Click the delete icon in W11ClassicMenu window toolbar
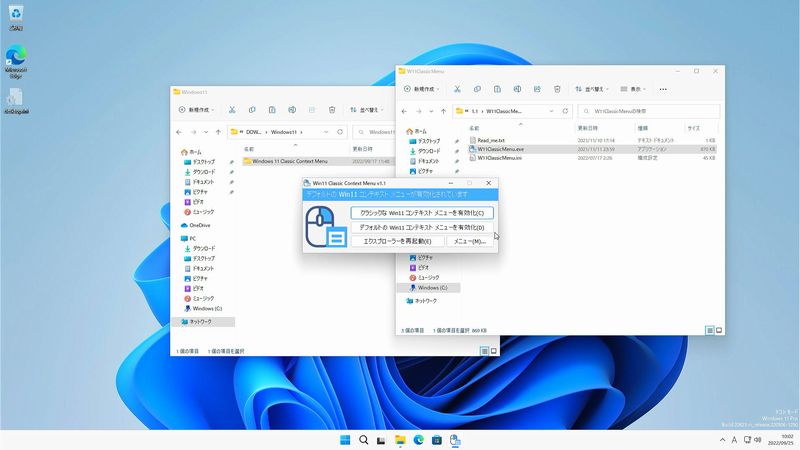Screen dimensions: 800x450 [x=556, y=89]
